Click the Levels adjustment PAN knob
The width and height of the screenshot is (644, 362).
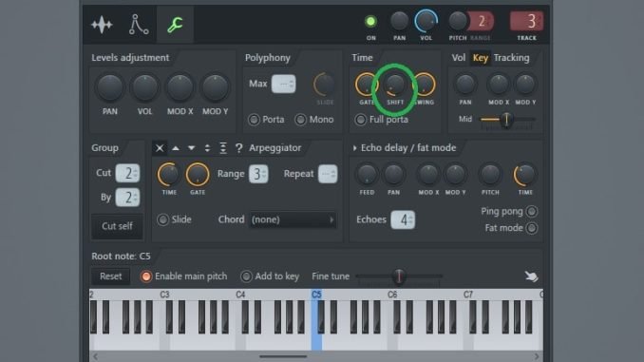point(109,87)
